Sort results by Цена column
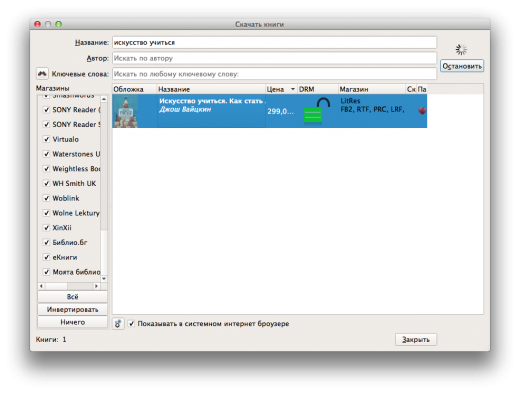Screen dimensions: 520x393 pyautogui.click(x=281, y=89)
